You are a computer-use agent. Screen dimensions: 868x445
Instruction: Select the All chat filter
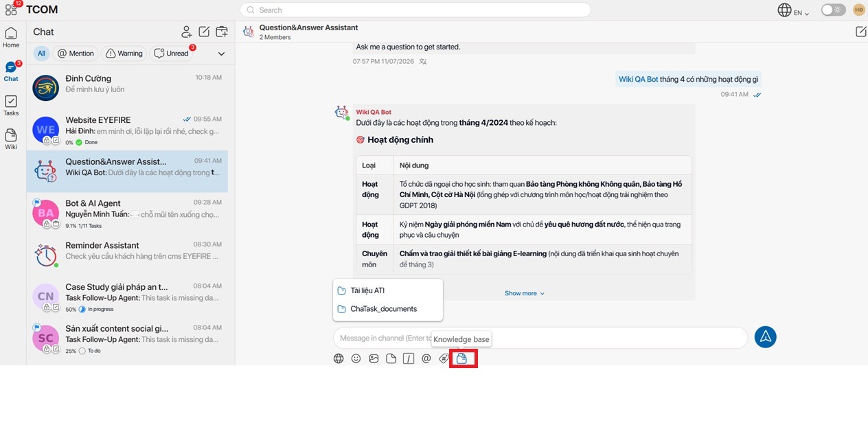pyautogui.click(x=41, y=54)
